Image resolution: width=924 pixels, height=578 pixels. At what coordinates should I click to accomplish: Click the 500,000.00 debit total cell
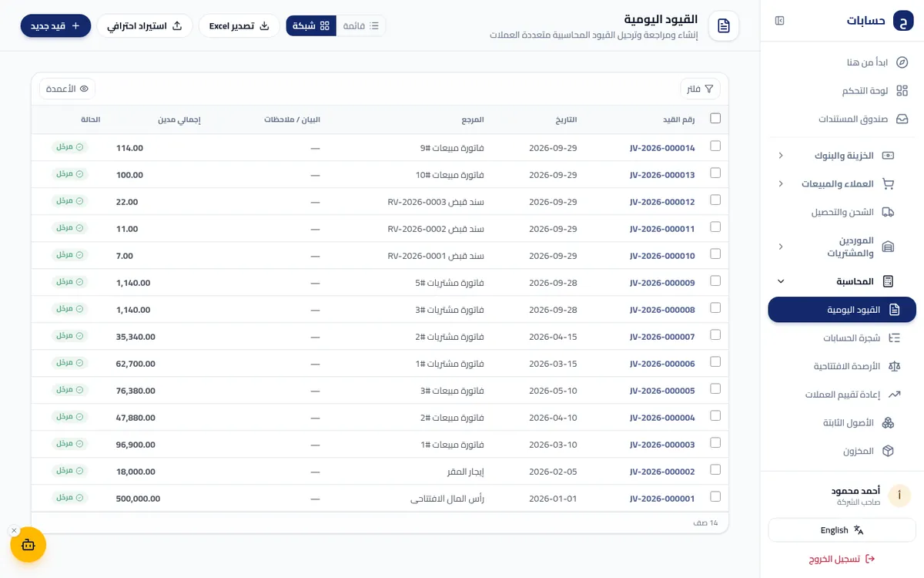tap(139, 499)
